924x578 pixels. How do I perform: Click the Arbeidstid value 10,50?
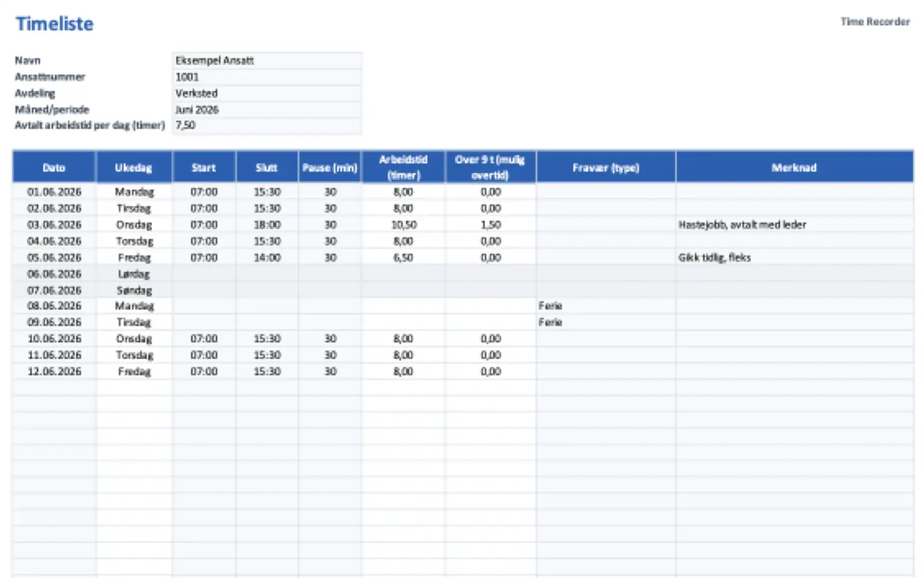[403, 225]
